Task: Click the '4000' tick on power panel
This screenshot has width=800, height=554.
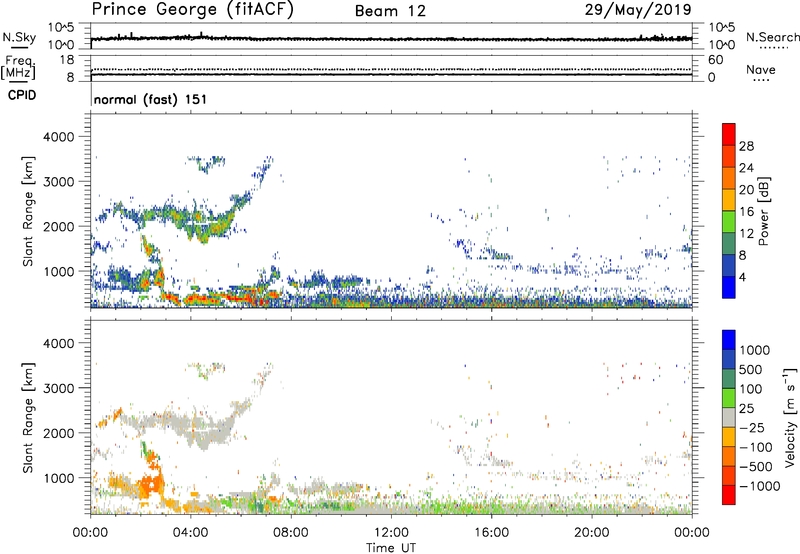Action: coord(59,137)
